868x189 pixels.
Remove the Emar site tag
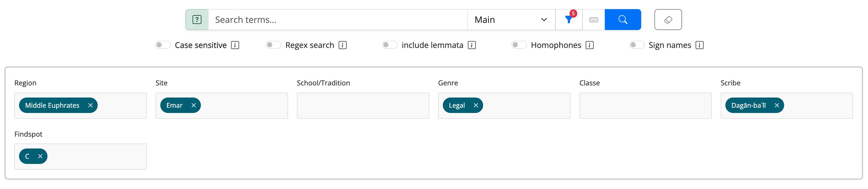click(194, 105)
